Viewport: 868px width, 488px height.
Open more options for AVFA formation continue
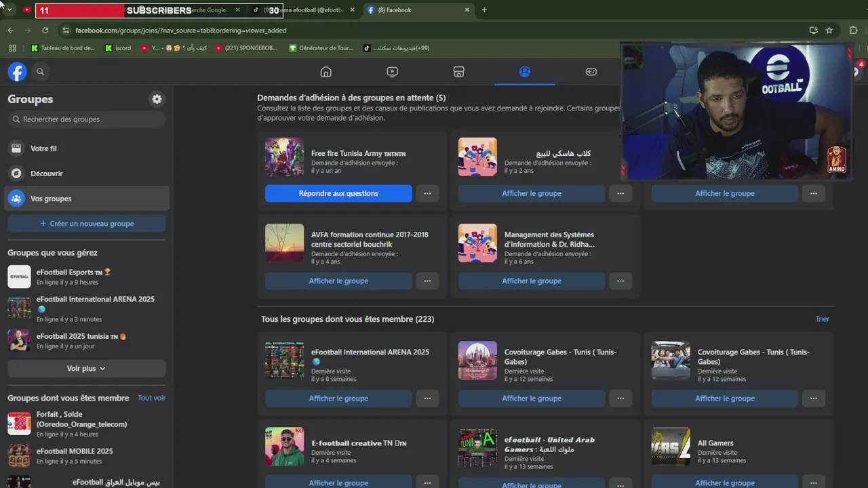pyautogui.click(x=427, y=281)
